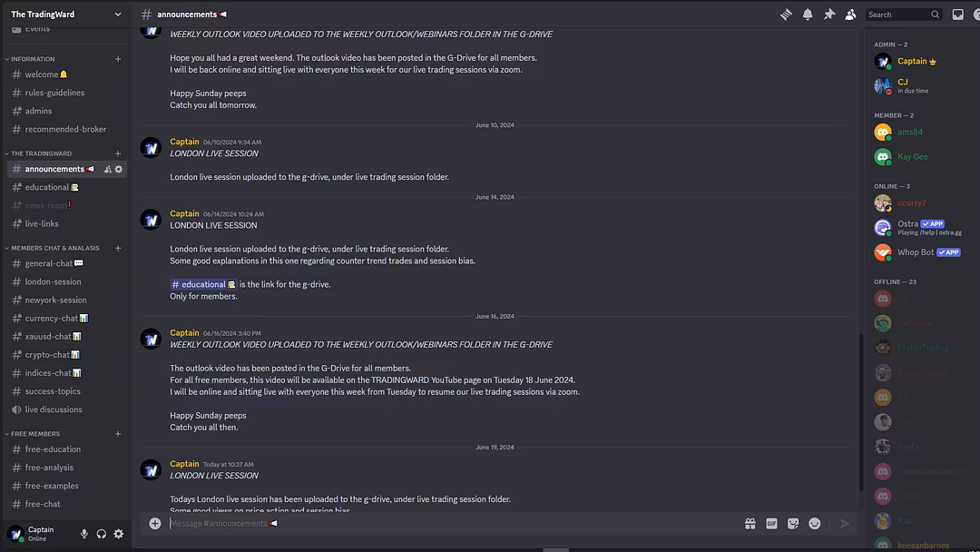Click the gift icon in message bar
The height and width of the screenshot is (552, 980).
[x=750, y=523]
